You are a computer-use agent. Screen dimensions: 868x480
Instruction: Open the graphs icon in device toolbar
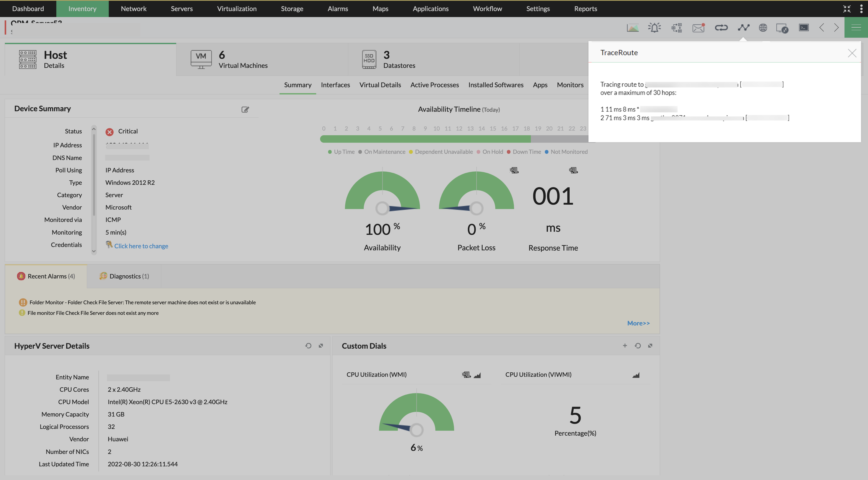(632, 28)
